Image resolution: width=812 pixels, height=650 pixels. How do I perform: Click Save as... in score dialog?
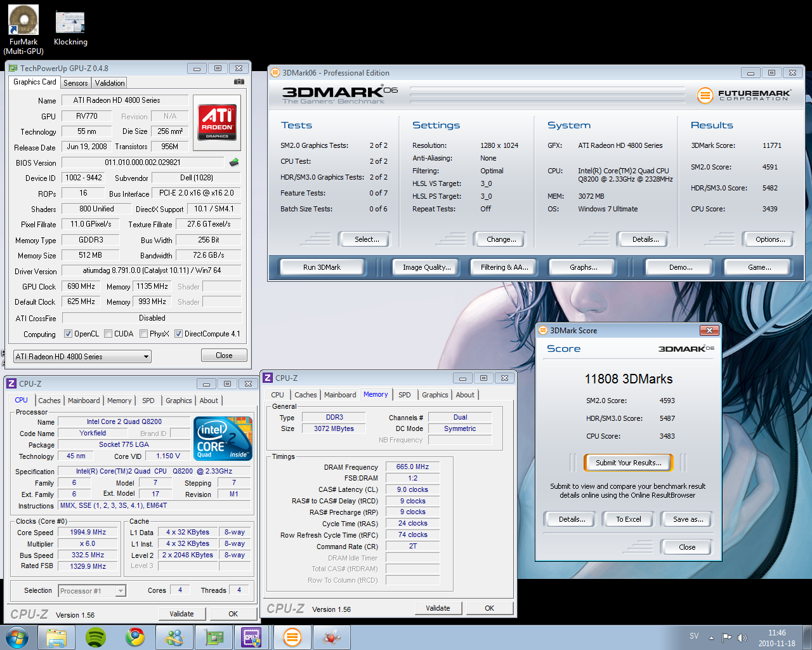point(688,519)
